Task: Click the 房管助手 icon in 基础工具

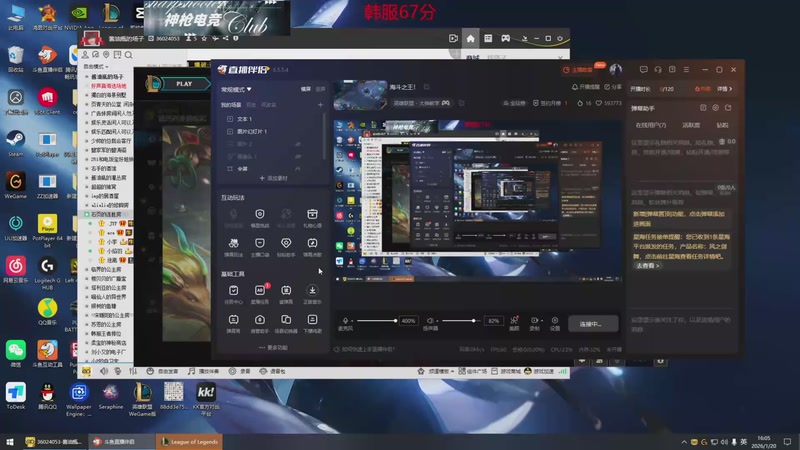Action: (260, 319)
